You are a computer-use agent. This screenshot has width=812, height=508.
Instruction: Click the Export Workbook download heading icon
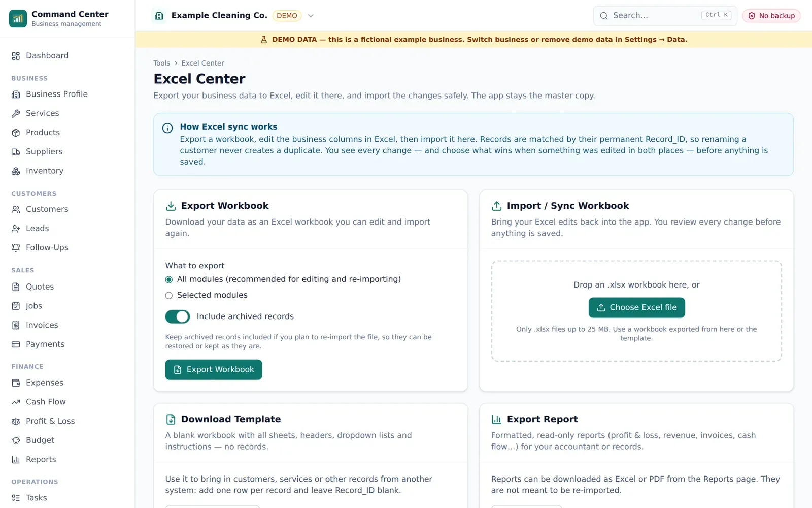pyautogui.click(x=171, y=206)
